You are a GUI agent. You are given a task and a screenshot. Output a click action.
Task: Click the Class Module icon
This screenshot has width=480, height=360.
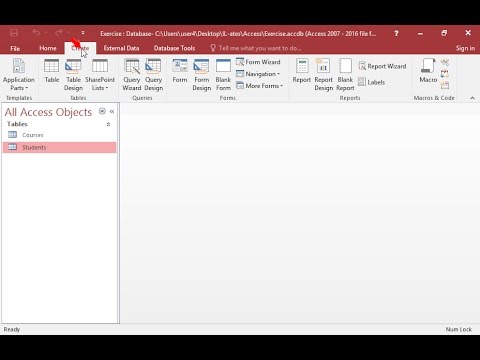tap(445, 74)
